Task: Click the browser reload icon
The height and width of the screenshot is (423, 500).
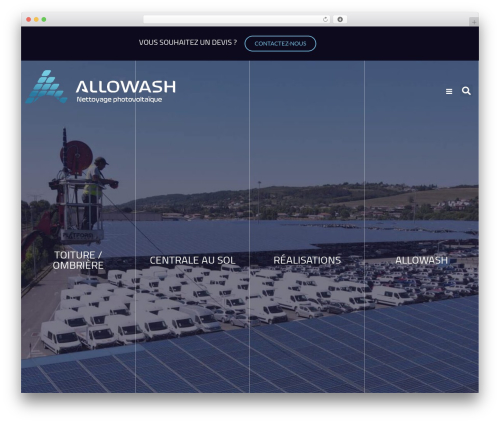Action: 325,19
